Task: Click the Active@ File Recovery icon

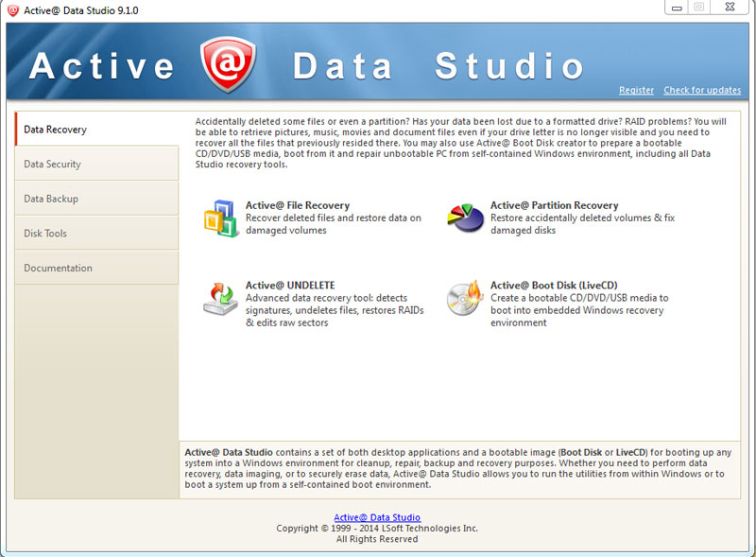Action: coord(221,218)
